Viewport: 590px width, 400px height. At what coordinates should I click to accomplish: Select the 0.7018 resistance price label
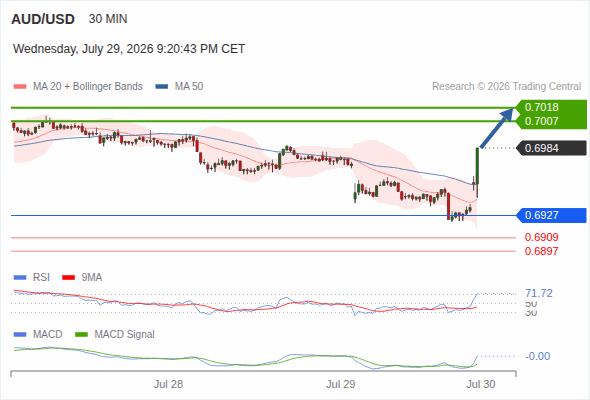pos(541,107)
